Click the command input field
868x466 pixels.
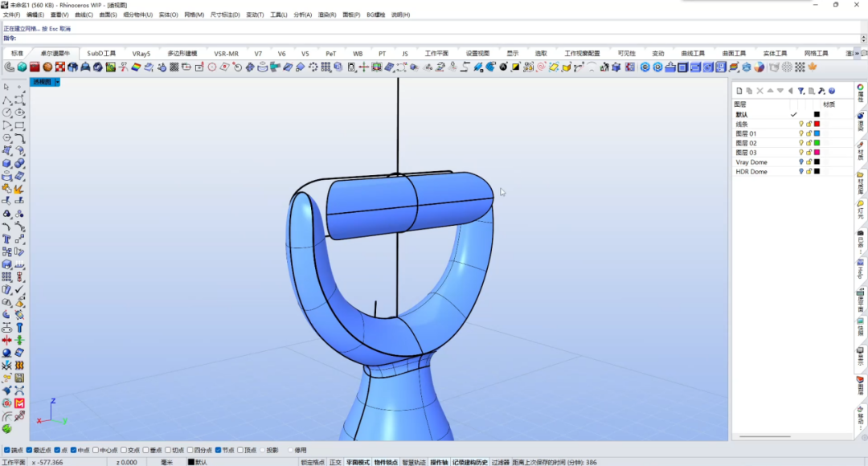(x=437, y=39)
